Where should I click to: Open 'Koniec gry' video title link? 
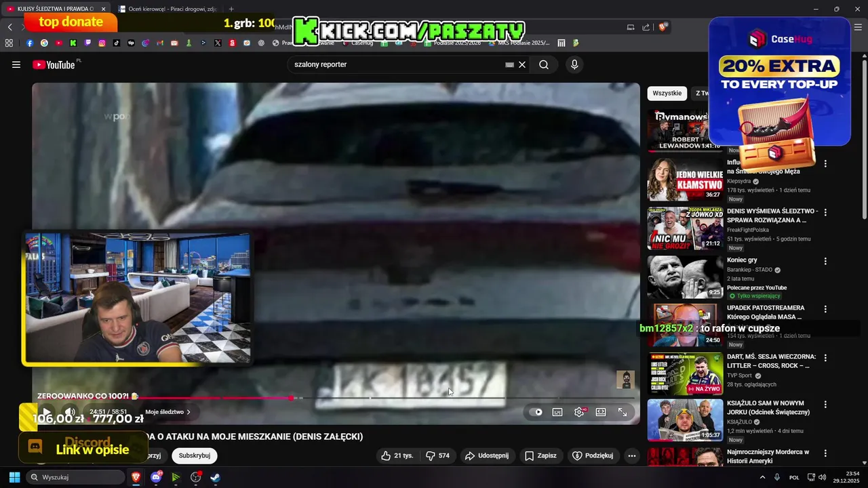pos(742,260)
